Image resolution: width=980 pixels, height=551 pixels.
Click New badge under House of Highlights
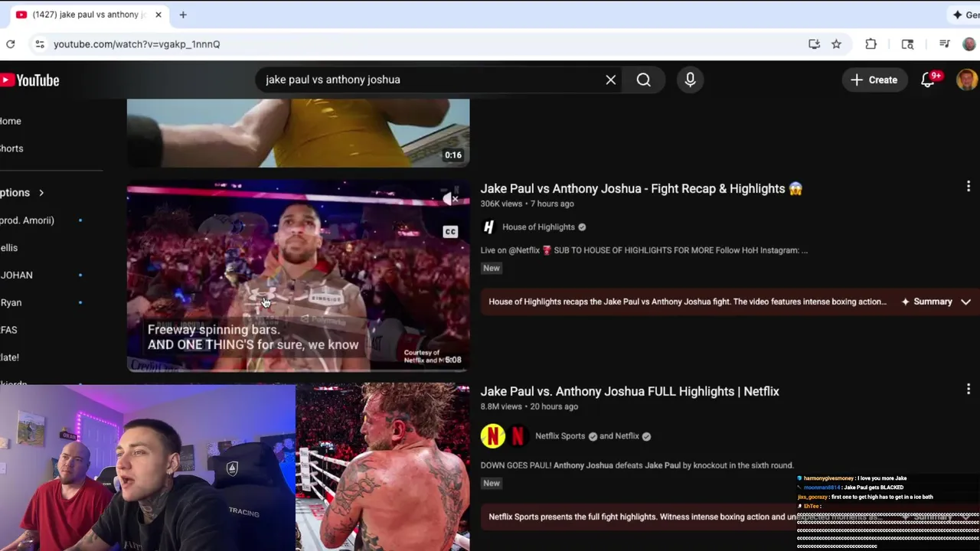point(492,268)
